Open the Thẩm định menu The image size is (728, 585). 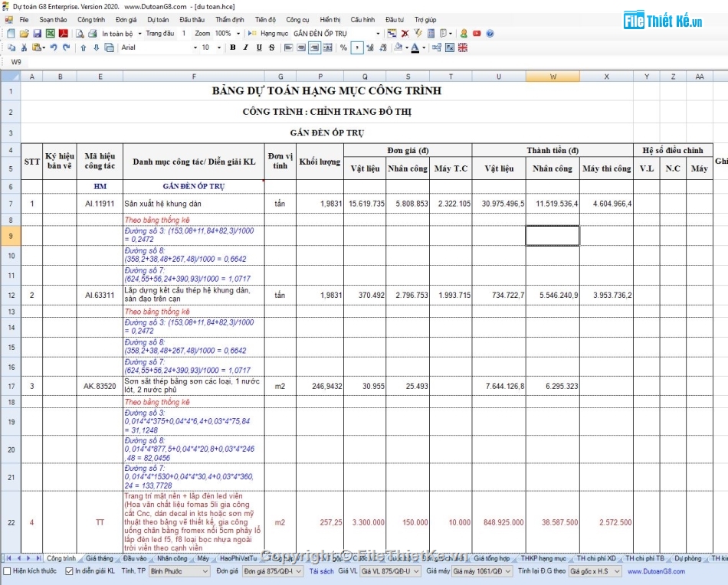click(x=229, y=19)
